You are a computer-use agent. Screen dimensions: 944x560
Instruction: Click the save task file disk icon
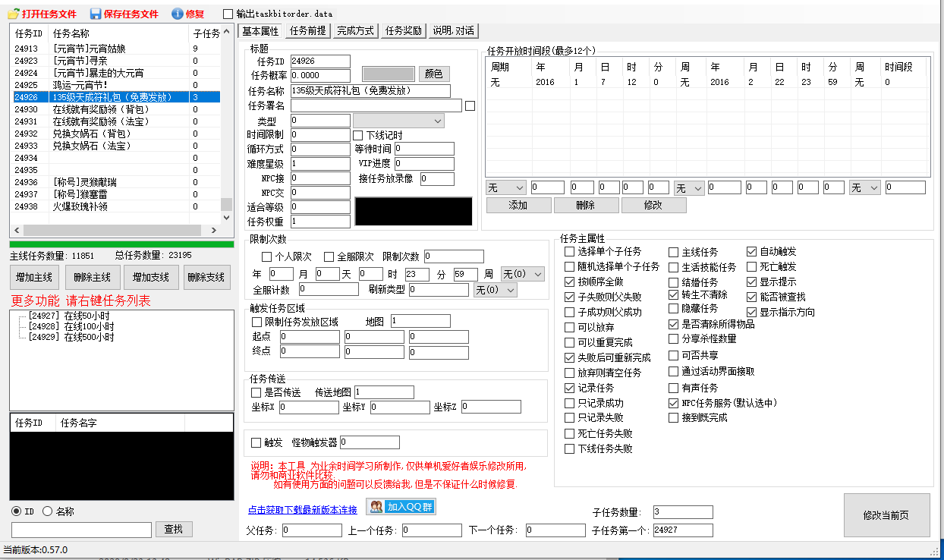[x=96, y=14]
